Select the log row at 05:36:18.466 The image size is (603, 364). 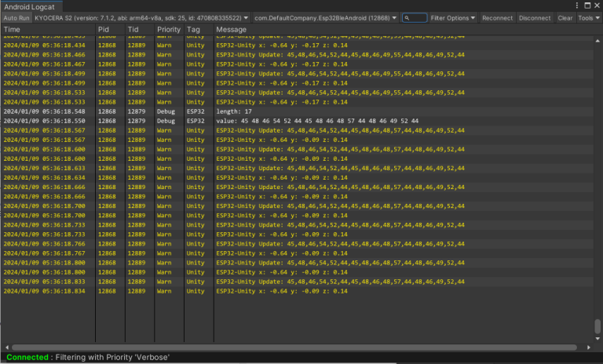point(297,55)
